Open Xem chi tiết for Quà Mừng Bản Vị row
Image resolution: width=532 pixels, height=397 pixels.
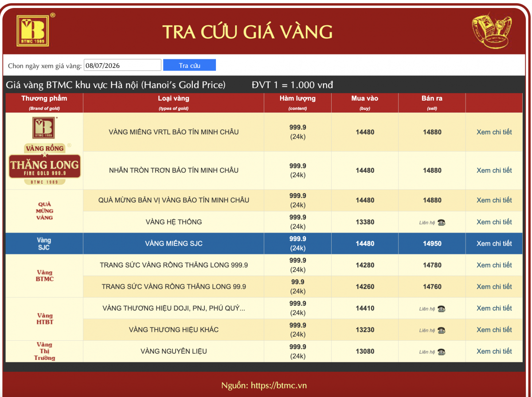(x=494, y=200)
